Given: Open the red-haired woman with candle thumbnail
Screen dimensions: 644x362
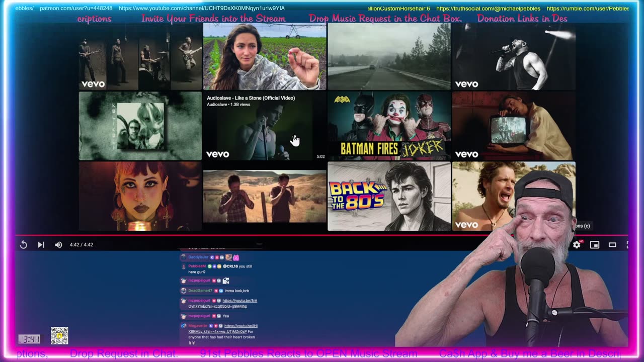Looking at the screenshot, I should point(140,196).
